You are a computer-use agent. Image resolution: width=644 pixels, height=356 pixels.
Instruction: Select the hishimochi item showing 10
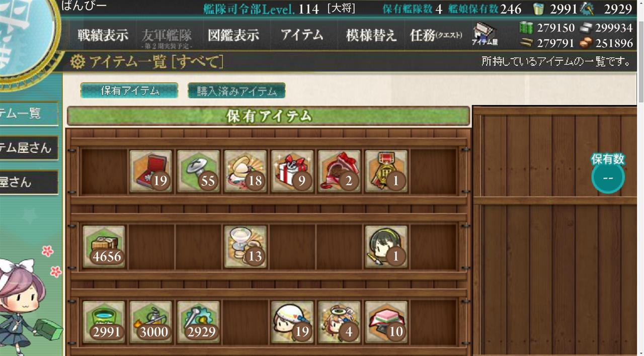[x=386, y=322]
